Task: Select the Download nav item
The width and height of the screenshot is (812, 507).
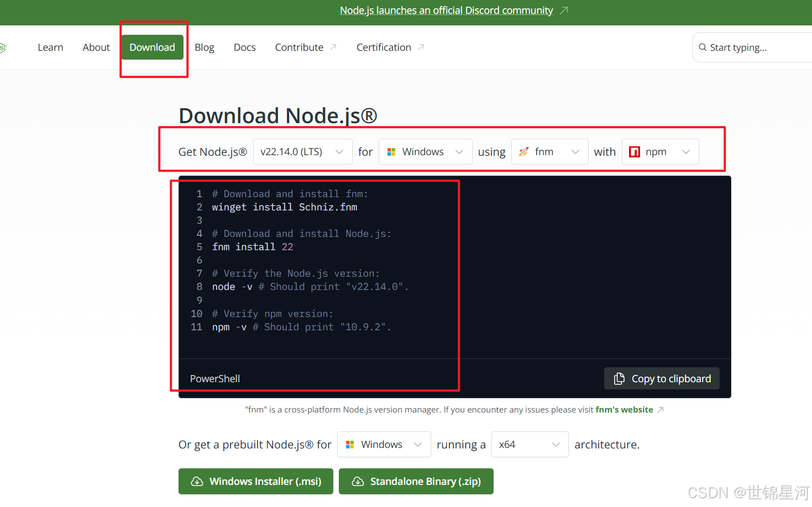Action: tap(153, 47)
